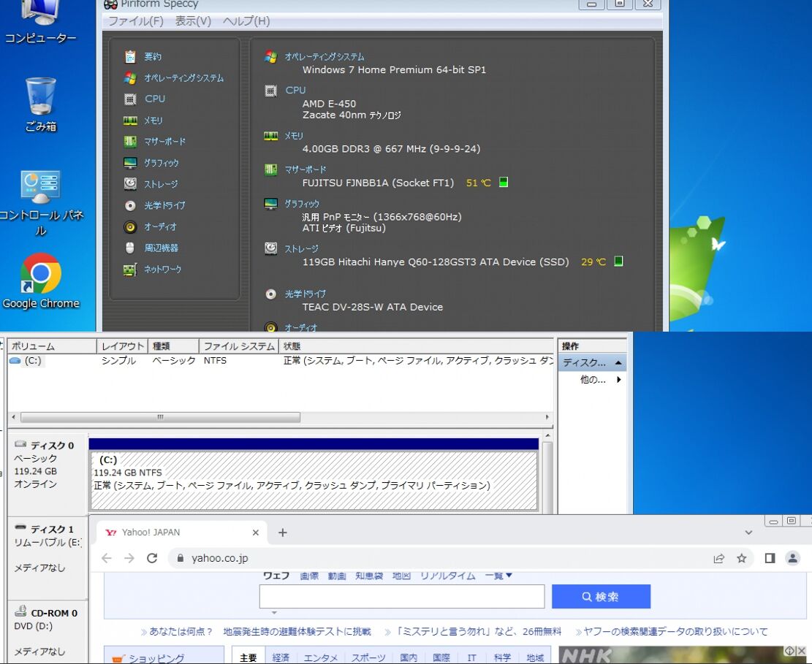Screen dimensions: 812x664
Task: Select the (C:) volume row in list
Action: tap(280, 361)
